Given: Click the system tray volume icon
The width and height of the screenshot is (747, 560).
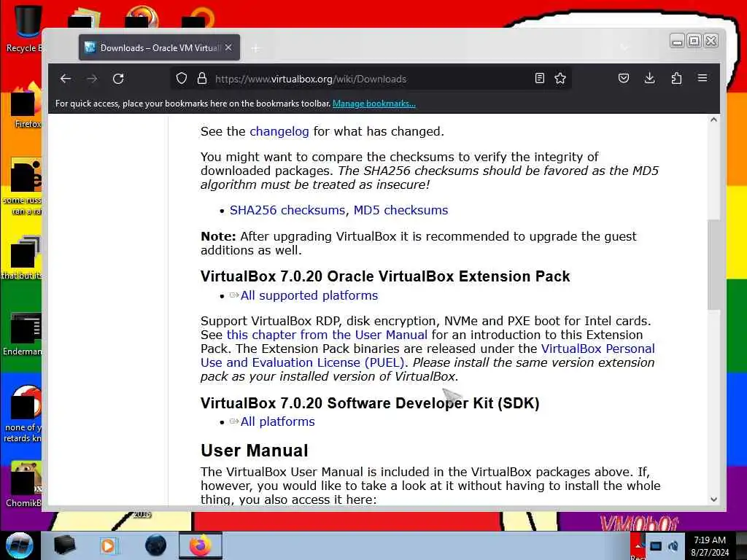Looking at the screenshot, I should pos(673,545).
